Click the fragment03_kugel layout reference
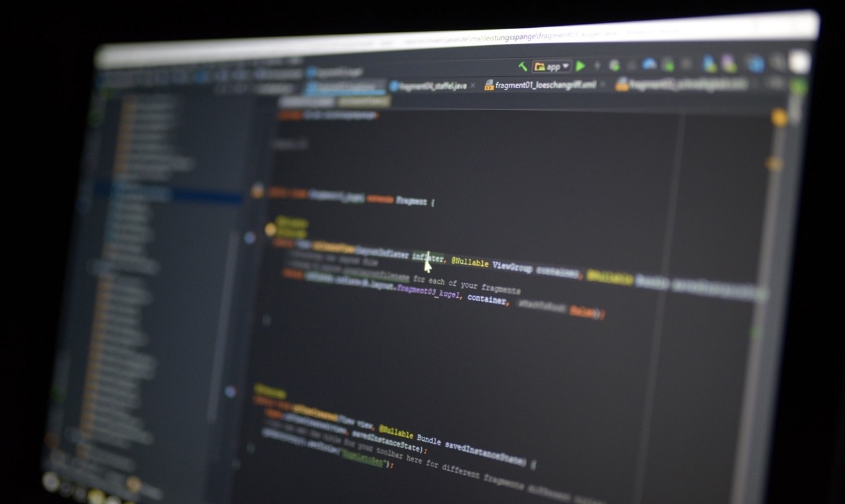The height and width of the screenshot is (504, 845). pyautogui.click(x=428, y=291)
